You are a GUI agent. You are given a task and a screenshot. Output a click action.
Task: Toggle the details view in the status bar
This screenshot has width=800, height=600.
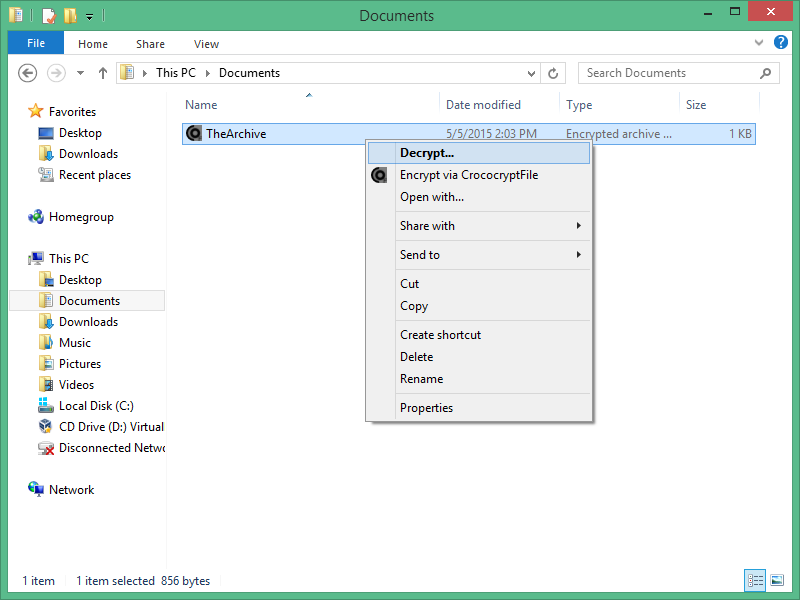pos(755,580)
